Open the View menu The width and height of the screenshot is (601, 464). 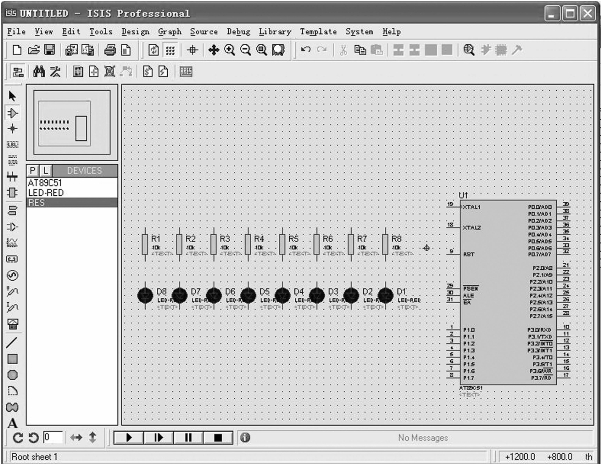tap(44, 32)
